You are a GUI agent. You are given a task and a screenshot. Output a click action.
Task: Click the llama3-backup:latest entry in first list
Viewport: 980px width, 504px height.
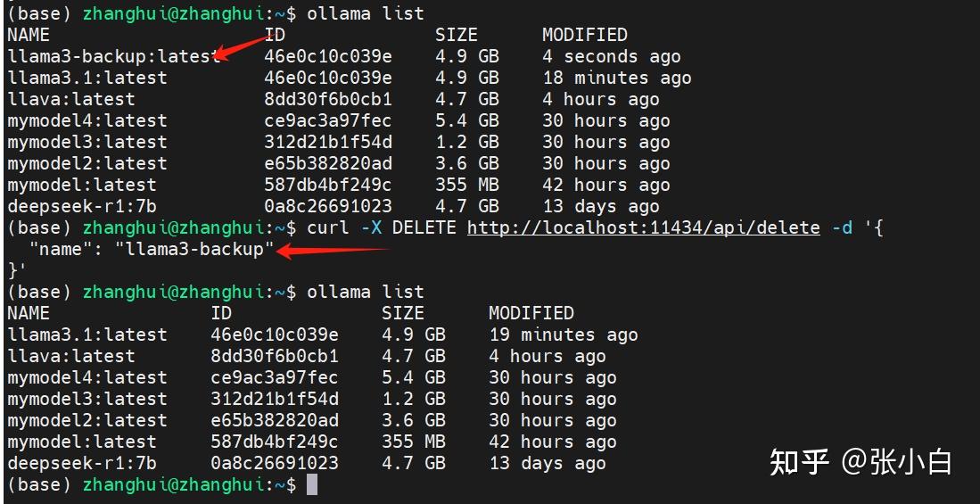(114, 56)
